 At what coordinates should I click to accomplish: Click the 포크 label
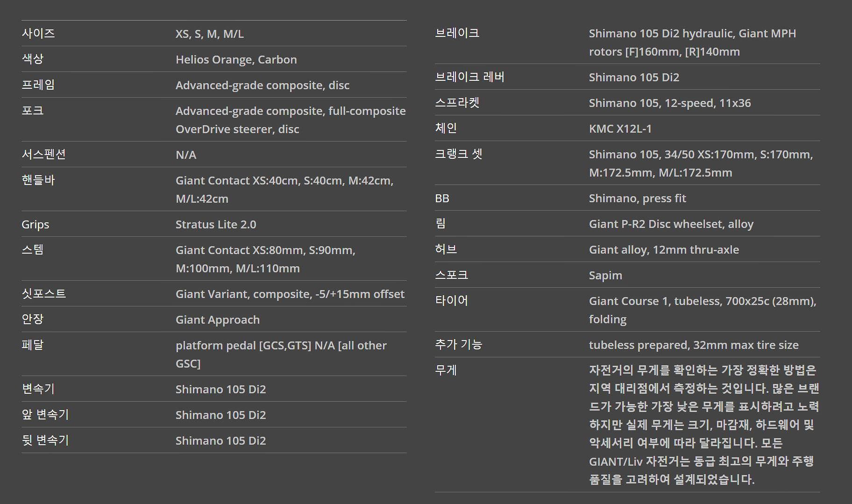(33, 110)
